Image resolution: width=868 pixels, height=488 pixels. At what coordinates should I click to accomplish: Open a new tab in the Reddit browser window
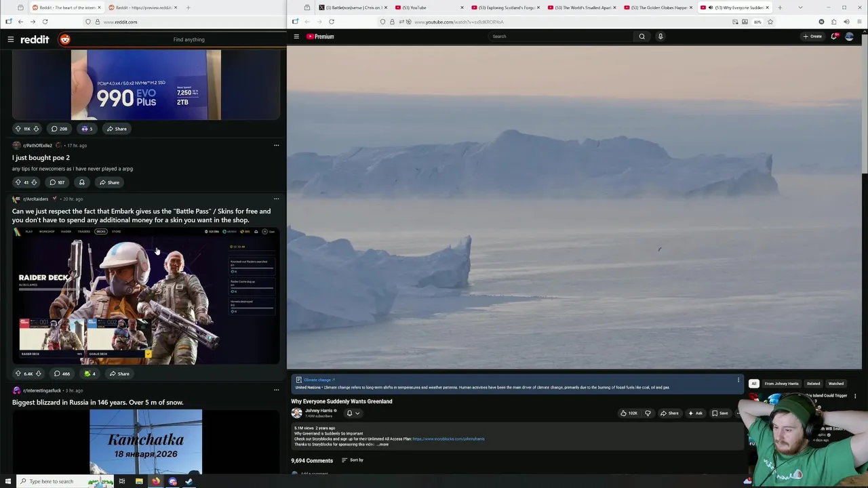[x=188, y=7]
